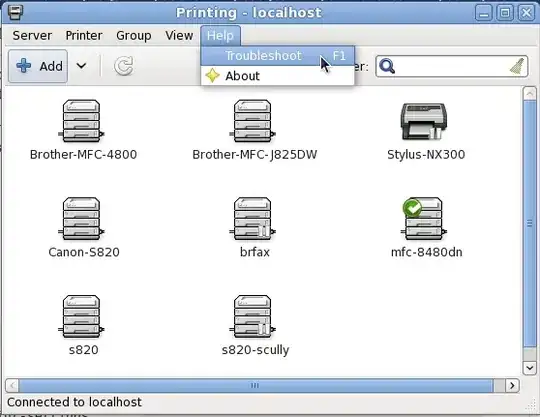Viewport: 540px width, 417px height.
Task: Click the Brother-MFC-4800 label text
Action: (83, 155)
